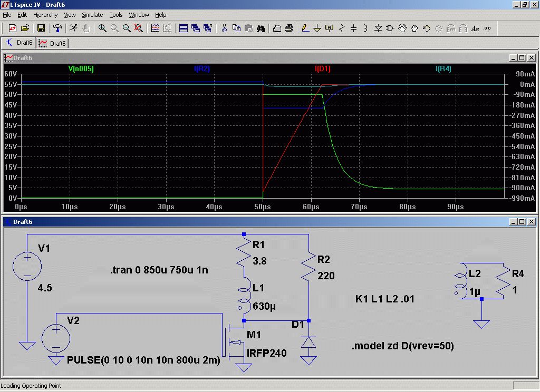Select the Diode placement tool

tap(378, 28)
